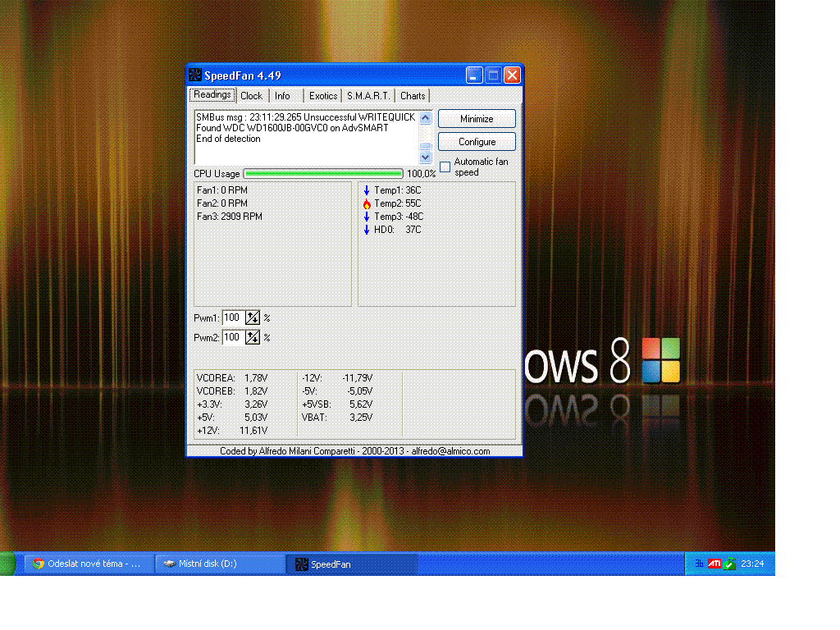Click the +12V 11,61V voltage reading
Screen dimensions: 840x630
pos(232,431)
